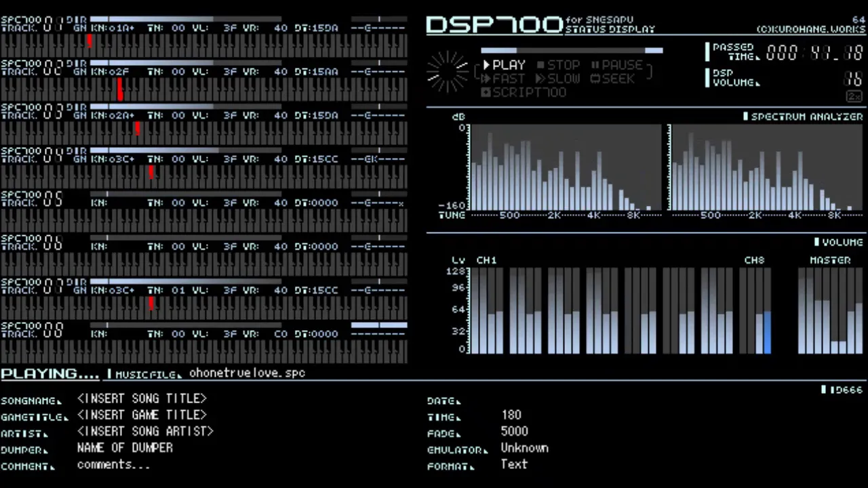
Task: Click the left channel spectrum analyzer graph
Action: click(x=565, y=167)
